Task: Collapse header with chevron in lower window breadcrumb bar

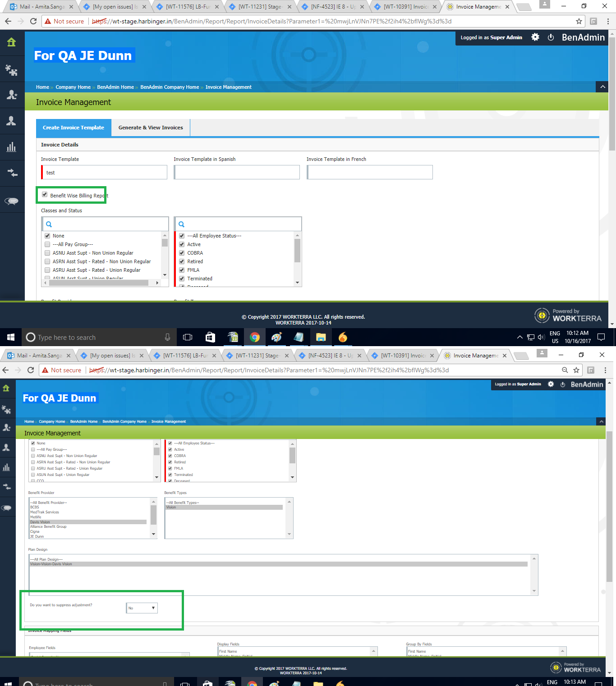Action: point(601,421)
